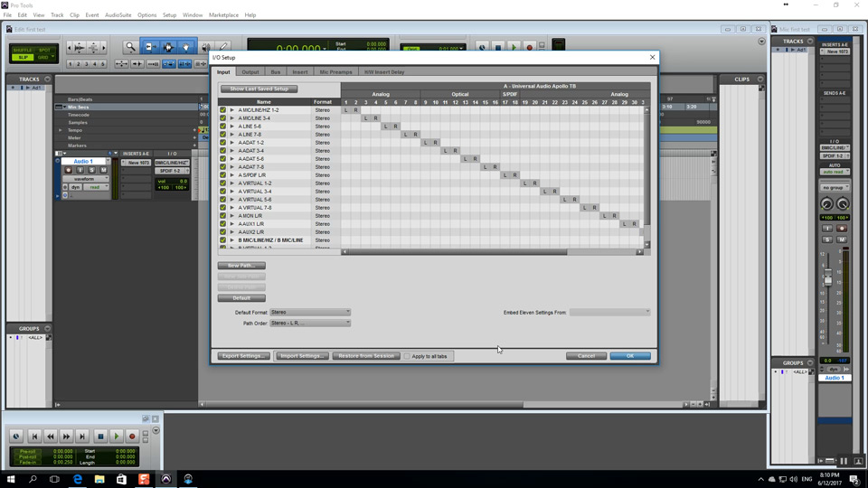Click the Online button in Transport window
Screen dimensions: 868x488
(16, 436)
